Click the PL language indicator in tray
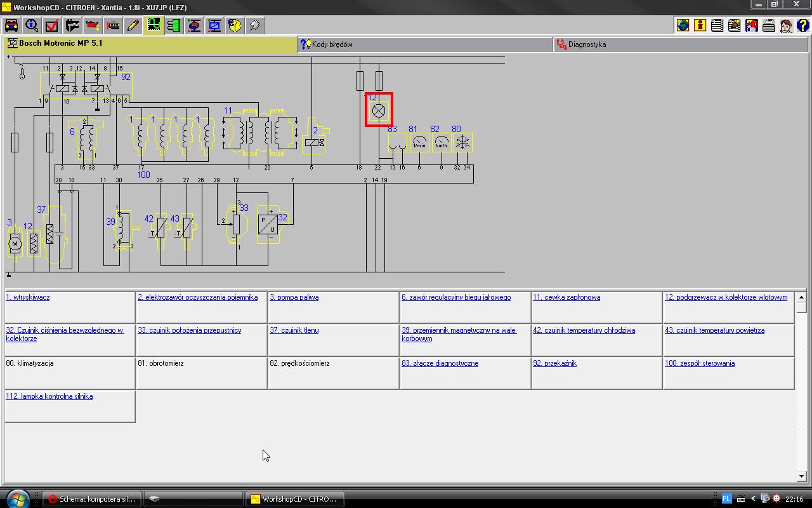The image size is (812, 508). 727,498
